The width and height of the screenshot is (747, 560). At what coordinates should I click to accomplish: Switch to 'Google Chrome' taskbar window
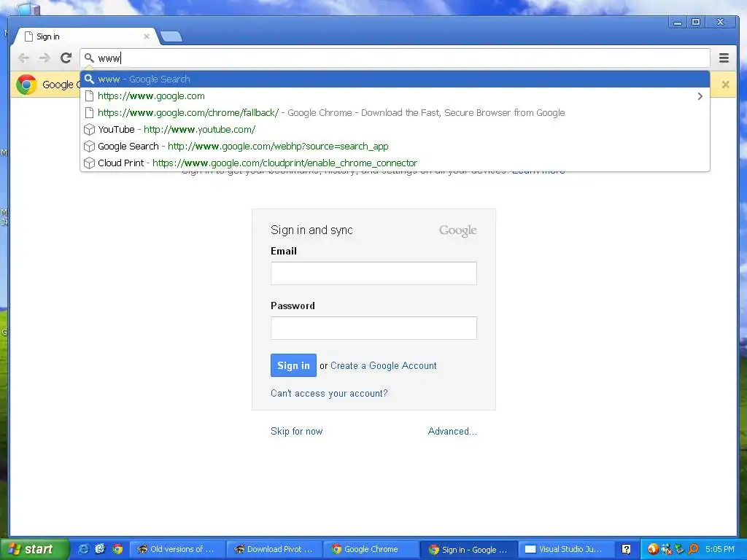click(371, 549)
